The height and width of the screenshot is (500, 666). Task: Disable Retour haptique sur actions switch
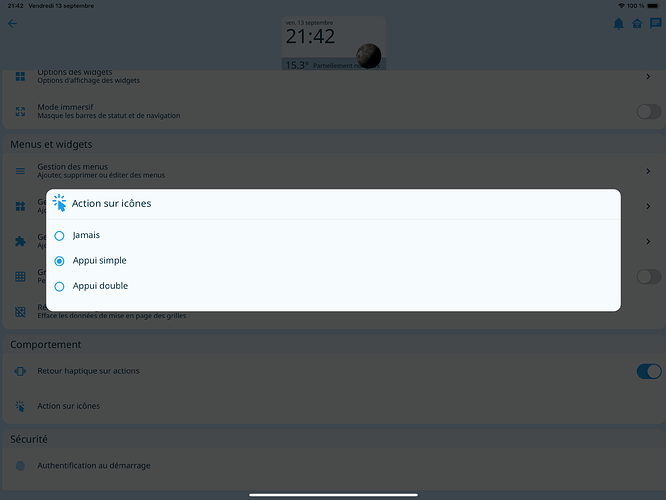[x=649, y=371]
